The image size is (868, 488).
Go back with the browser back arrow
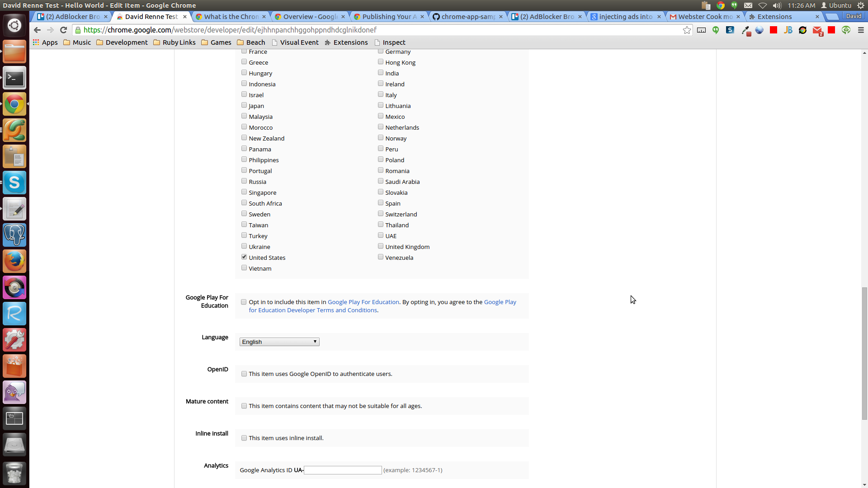pyautogui.click(x=37, y=30)
